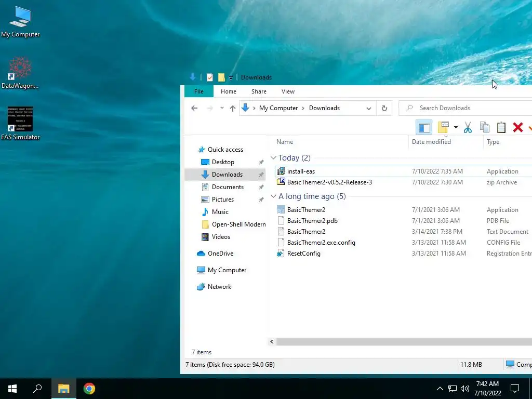Click the horizontal scrollbar track
The image size is (532, 399).
point(404,342)
